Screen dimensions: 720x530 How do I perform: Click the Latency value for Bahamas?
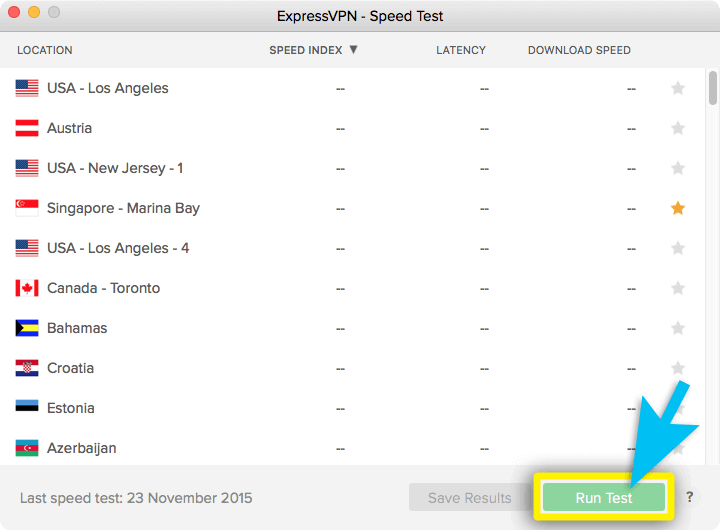484,329
